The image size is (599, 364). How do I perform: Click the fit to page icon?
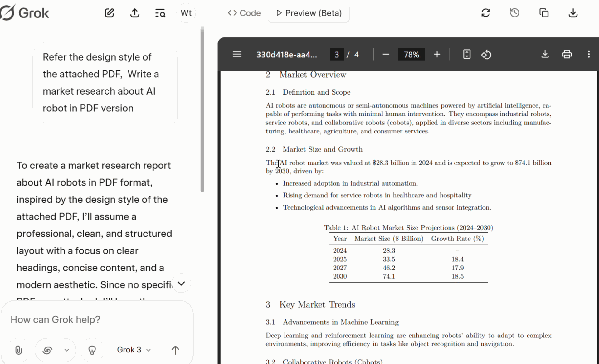[467, 55]
